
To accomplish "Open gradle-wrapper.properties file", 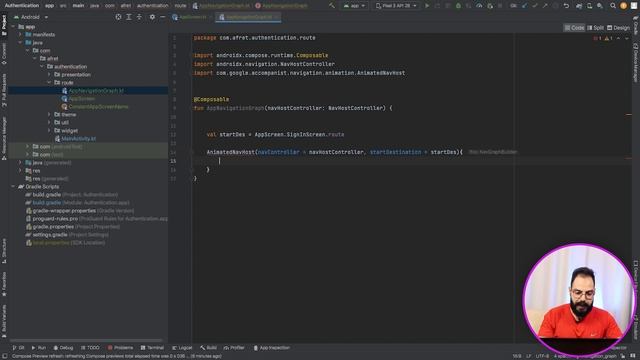I will pos(64,211).
